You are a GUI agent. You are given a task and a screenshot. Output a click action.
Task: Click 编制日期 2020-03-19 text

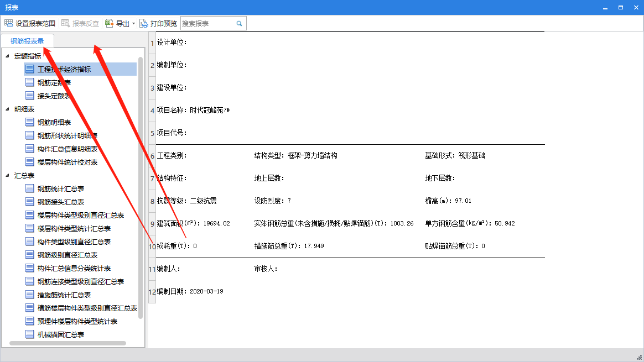190,291
